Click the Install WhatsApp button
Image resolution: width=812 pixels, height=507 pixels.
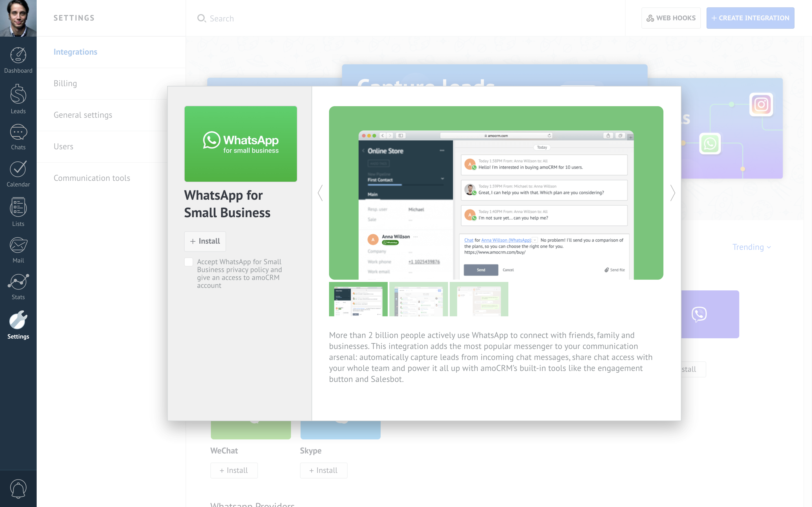click(x=205, y=241)
